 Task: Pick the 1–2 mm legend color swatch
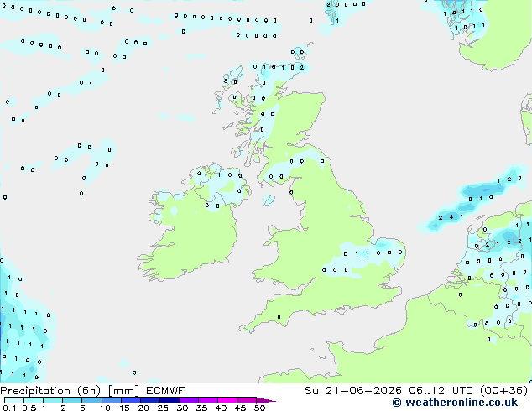pos(53,400)
